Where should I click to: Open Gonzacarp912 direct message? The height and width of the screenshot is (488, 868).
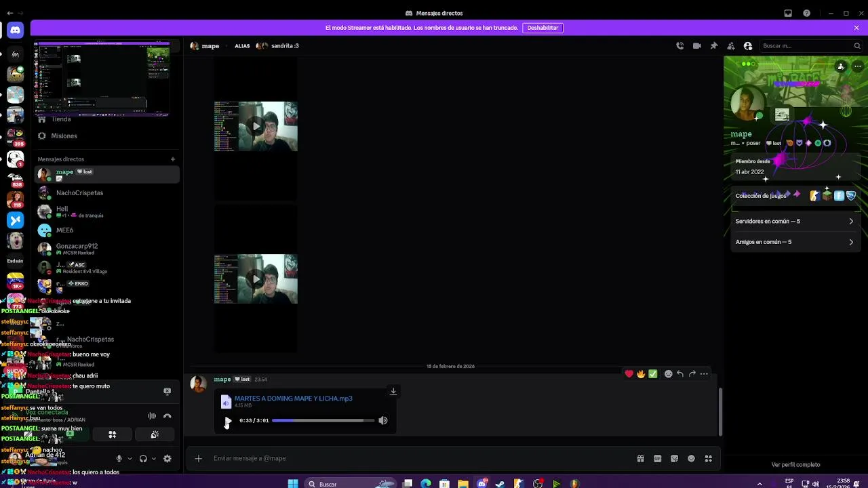click(x=106, y=249)
